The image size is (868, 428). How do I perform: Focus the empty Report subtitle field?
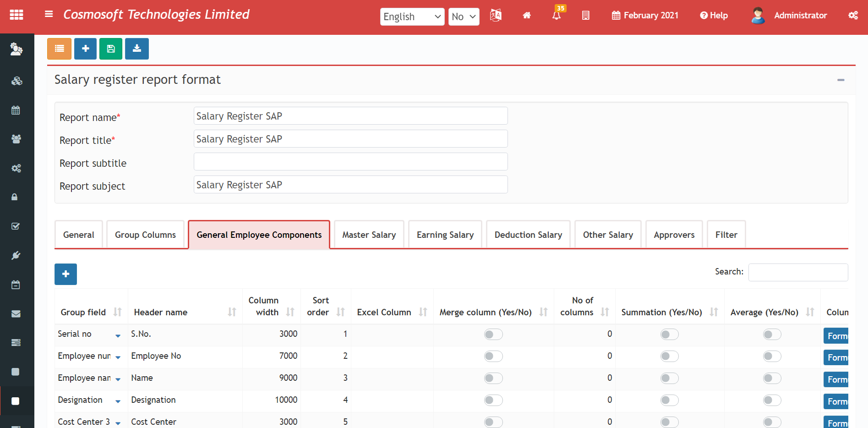tap(350, 162)
